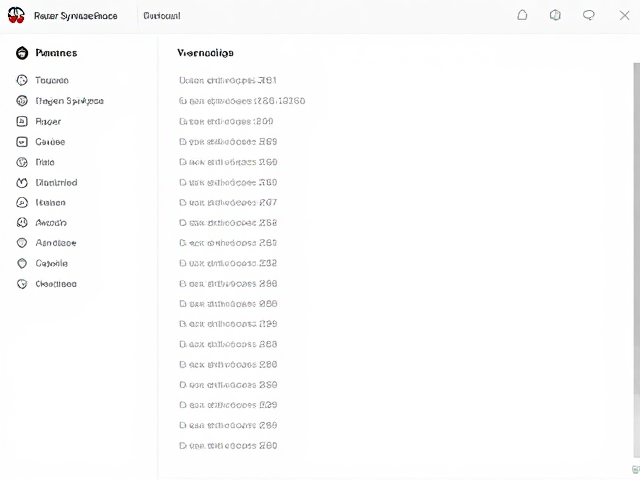The image size is (640, 480).
Task: Select the list row containing "288.18160"
Action: click(x=242, y=101)
